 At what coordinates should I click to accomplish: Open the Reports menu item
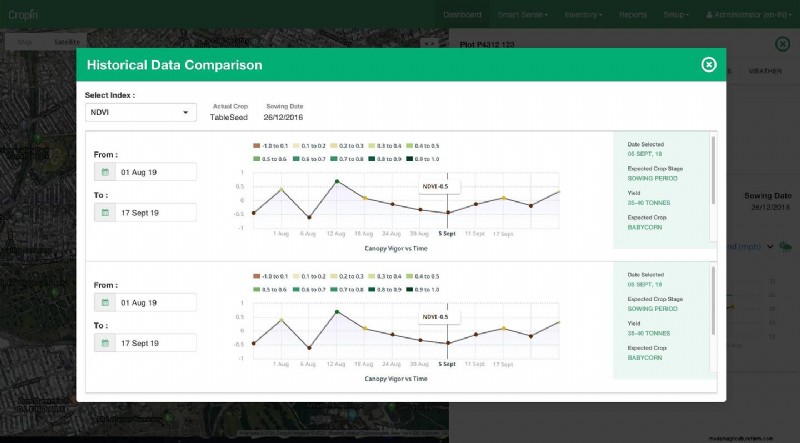pyautogui.click(x=632, y=15)
